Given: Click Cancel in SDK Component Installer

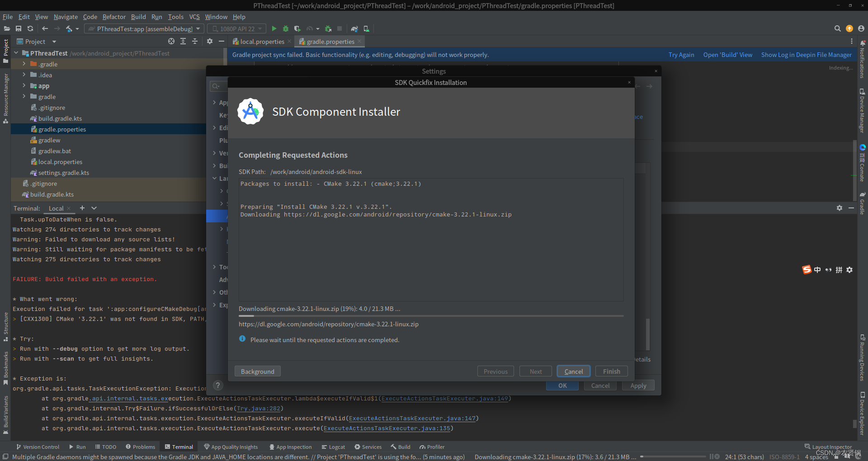Looking at the screenshot, I should pos(574,371).
